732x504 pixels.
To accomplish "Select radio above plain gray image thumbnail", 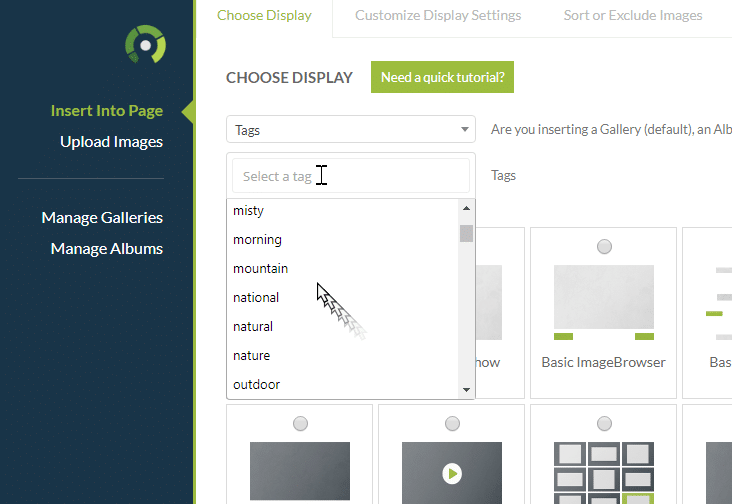I will click(300, 423).
